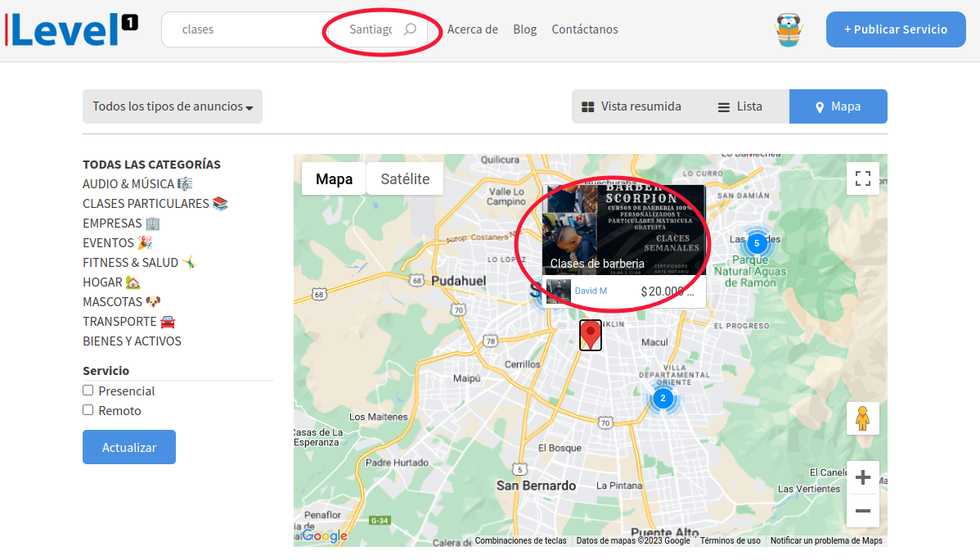
Task: Select Satélite map type
Action: pyautogui.click(x=405, y=178)
